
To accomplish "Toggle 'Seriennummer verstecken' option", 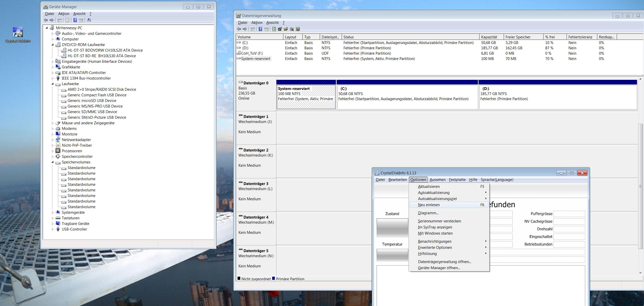I will coord(439,221).
